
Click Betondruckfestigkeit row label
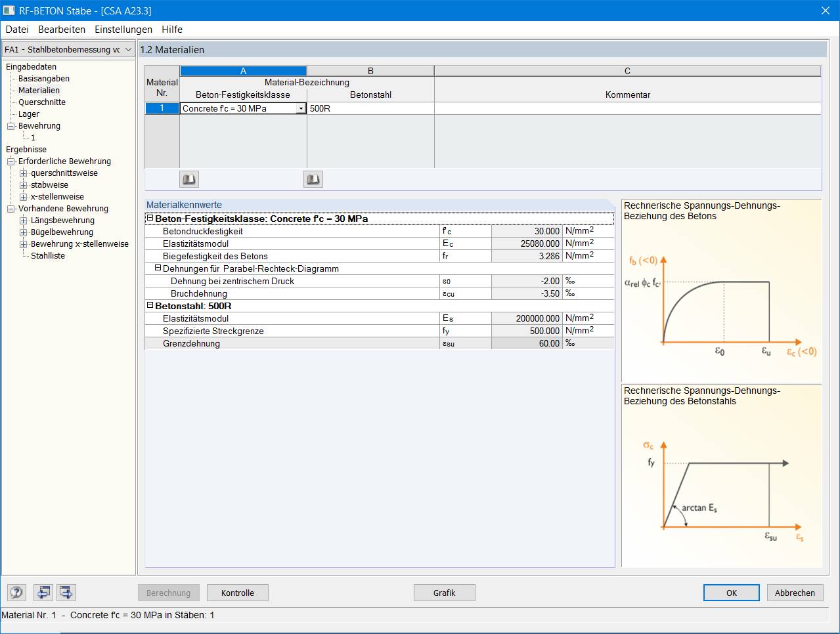click(x=203, y=231)
